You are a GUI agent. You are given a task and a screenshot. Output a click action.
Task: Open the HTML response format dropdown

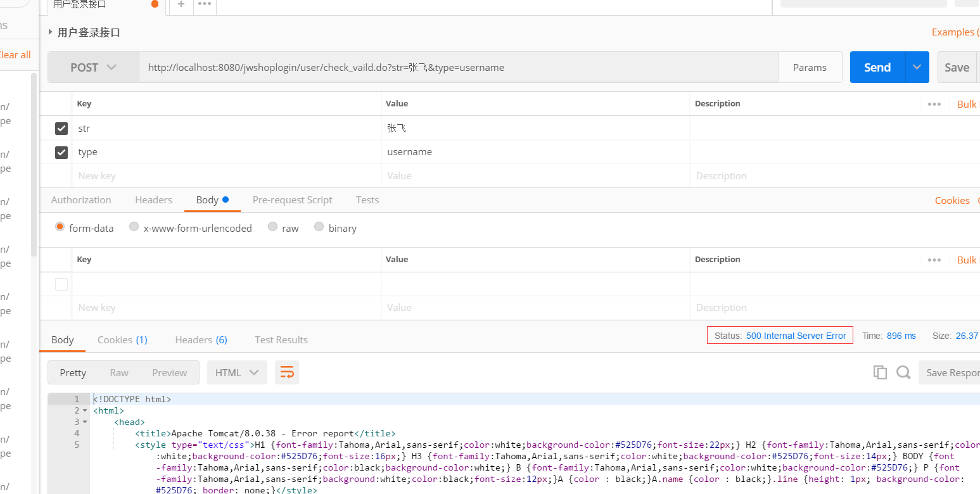(x=237, y=372)
